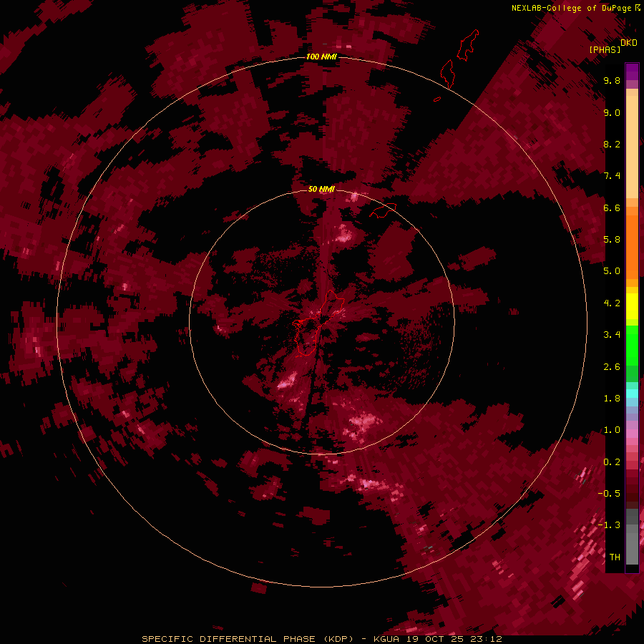The width and height of the screenshot is (644, 644).
Task: Click the 100 NMI range ring label
Action: (x=321, y=57)
